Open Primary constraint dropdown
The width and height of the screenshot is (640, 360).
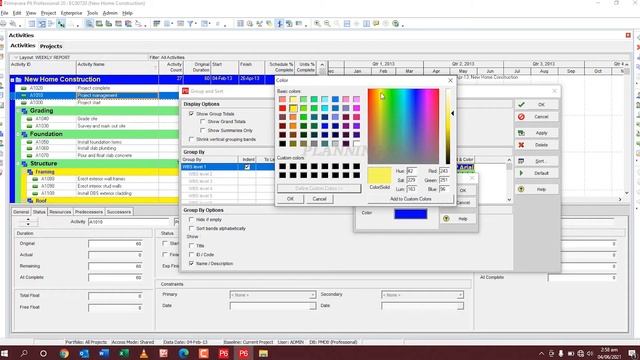click(312, 295)
